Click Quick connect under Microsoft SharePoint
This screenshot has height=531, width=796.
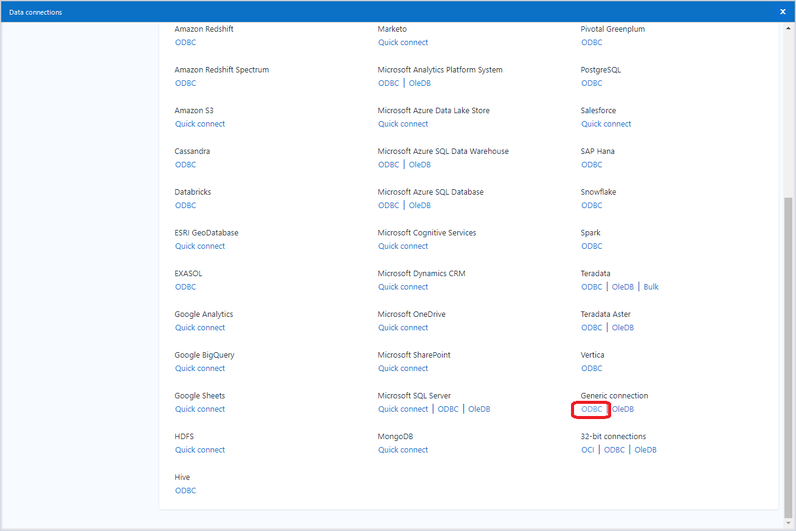pos(403,368)
